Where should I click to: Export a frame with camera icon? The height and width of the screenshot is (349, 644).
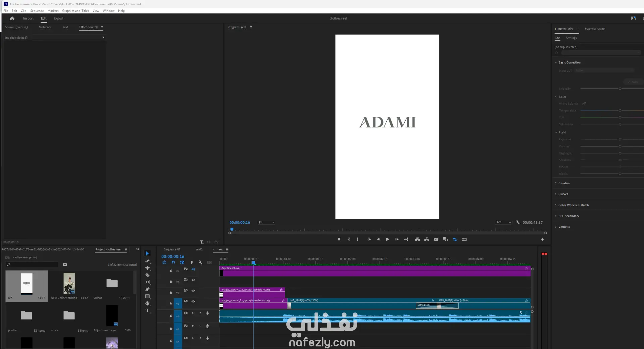pyautogui.click(x=436, y=239)
